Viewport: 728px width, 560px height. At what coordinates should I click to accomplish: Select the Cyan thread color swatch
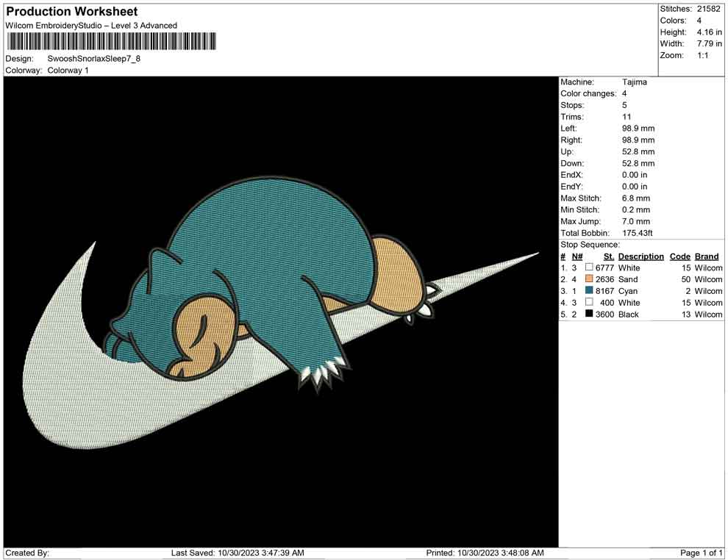(589, 291)
